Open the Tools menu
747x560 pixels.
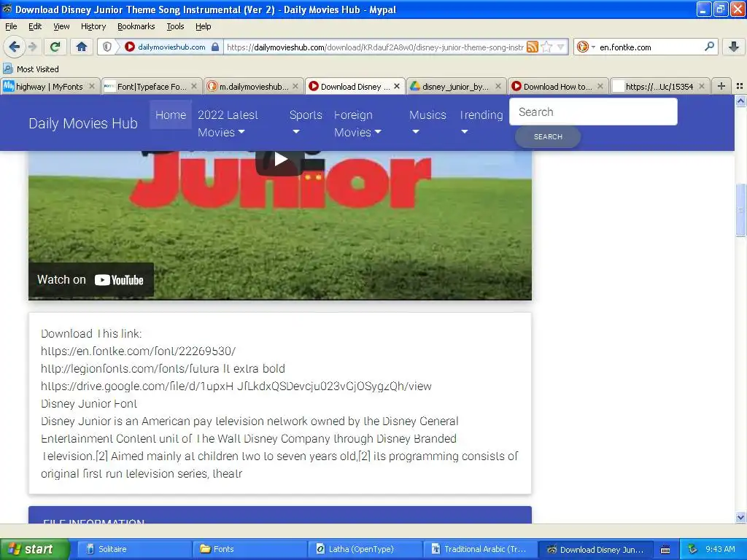coord(175,26)
